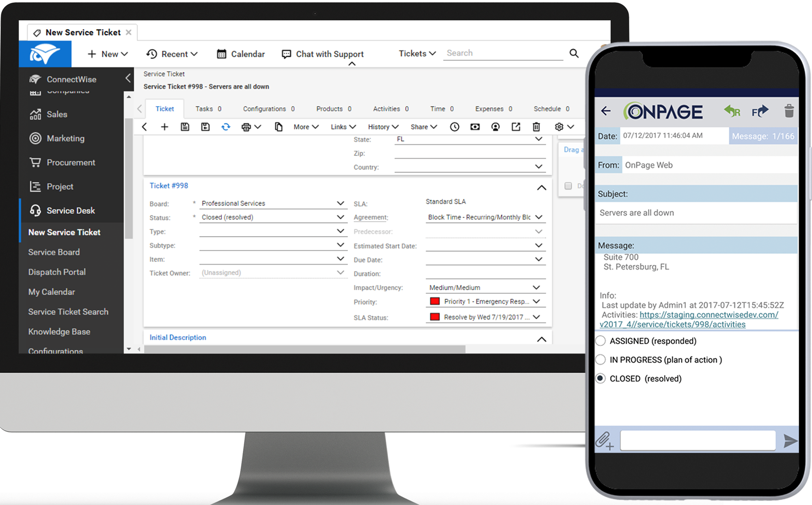The height and width of the screenshot is (505, 812).
Task: Open the Priority dropdown
Action: click(x=486, y=301)
